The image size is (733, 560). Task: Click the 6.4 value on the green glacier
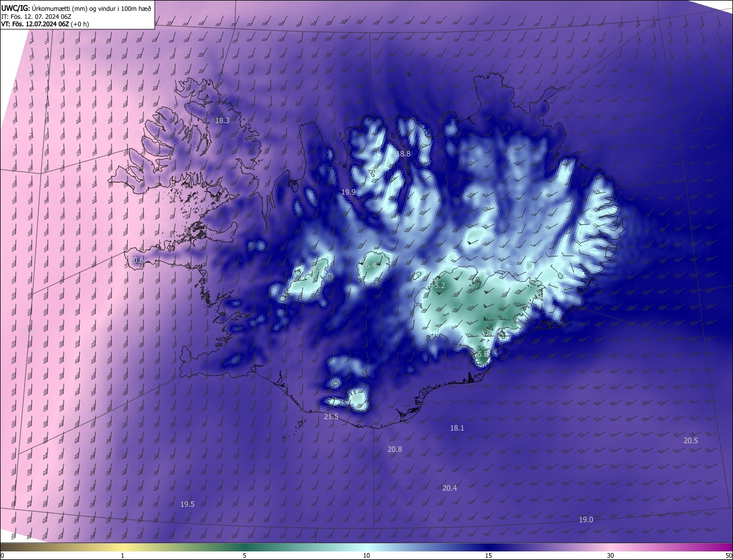pyautogui.click(x=371, y=266)
